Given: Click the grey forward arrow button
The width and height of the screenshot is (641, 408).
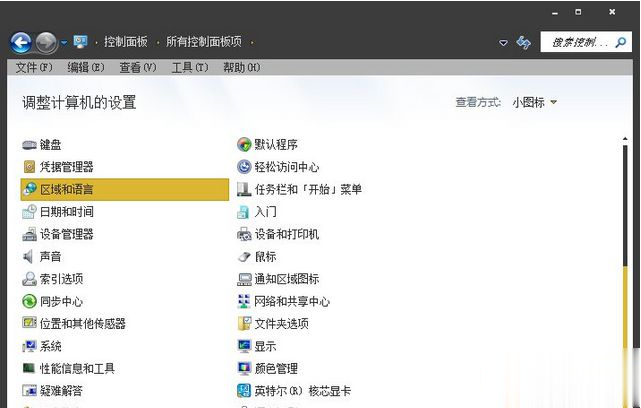Looking at the screenshot, I should coord(46,43).
